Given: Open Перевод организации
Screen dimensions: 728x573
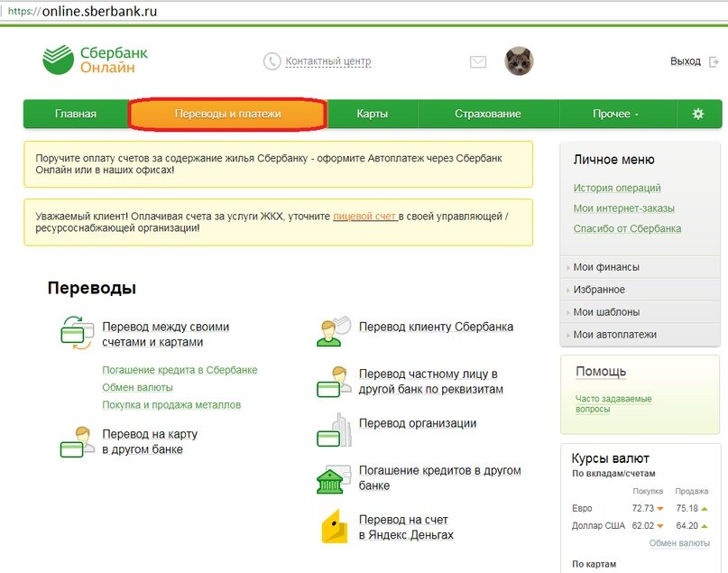Looking at the screenshot, I should [x=418, y=423].
